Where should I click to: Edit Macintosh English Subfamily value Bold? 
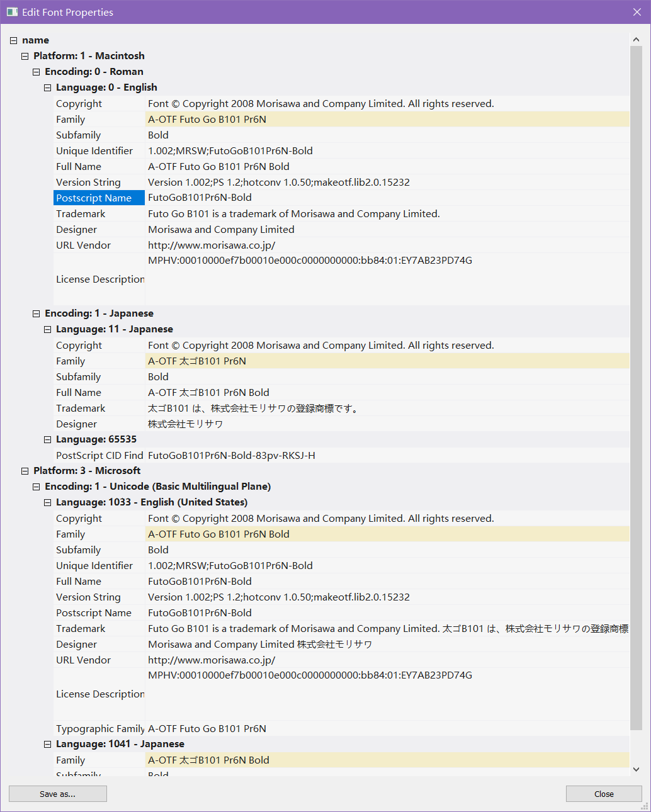coord(387,135)
